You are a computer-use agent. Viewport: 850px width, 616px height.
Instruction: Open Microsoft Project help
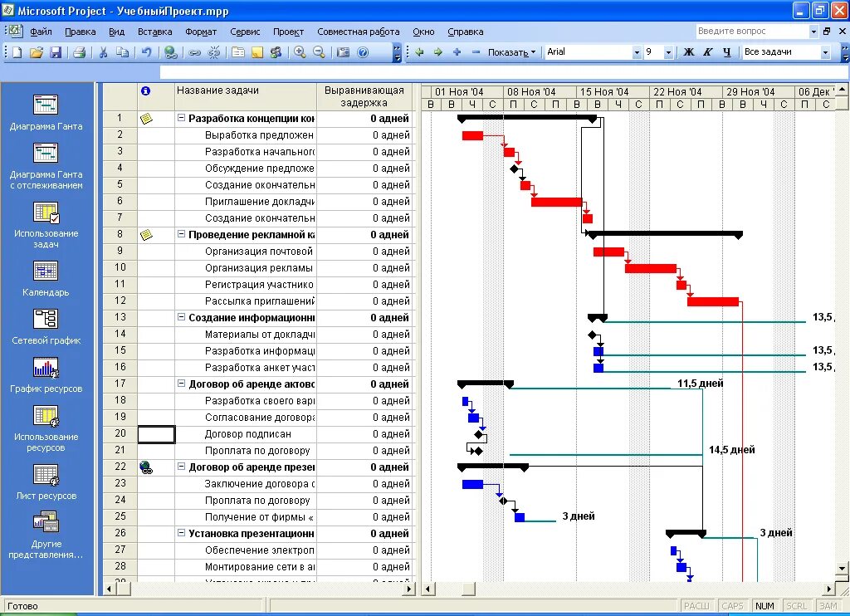(363, 52)
